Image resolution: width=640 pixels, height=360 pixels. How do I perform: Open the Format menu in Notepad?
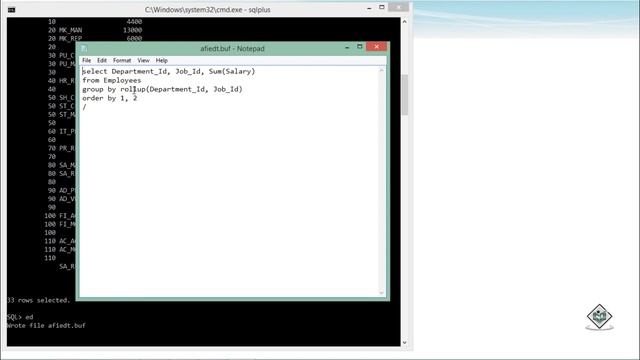[122, 60]
